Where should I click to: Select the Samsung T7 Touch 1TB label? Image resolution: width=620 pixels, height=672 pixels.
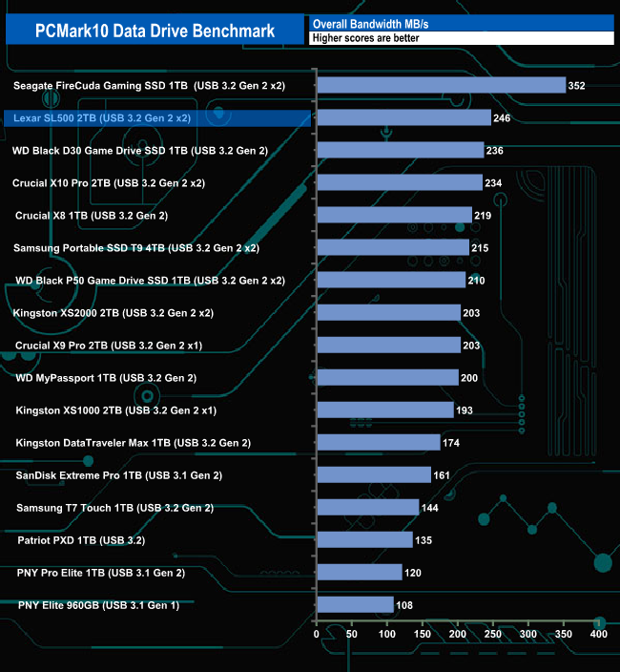(x=114, y=508)
